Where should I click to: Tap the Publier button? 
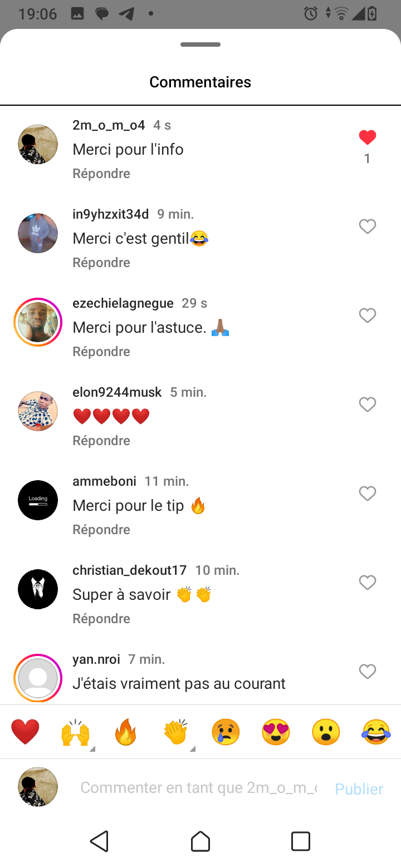(359, 789)
